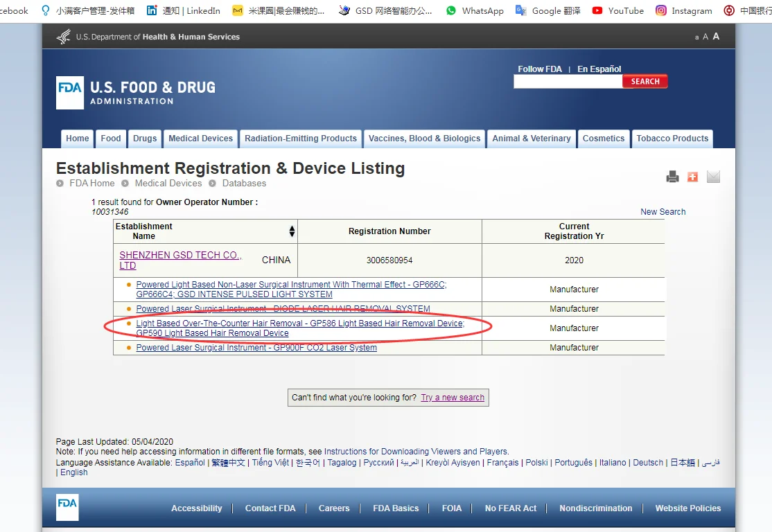Open FOIA footer link

(451, 508)
